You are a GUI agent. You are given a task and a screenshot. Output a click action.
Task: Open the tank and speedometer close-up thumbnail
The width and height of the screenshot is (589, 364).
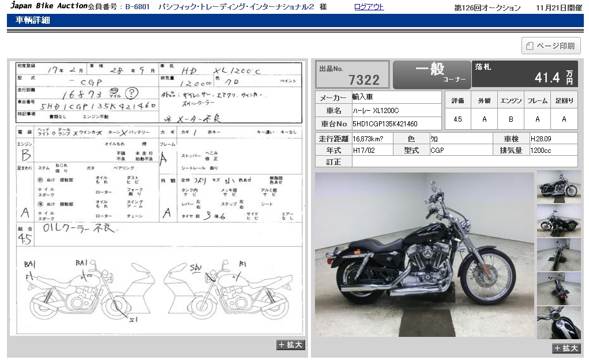pyautogui.click(x=558, y=322)
